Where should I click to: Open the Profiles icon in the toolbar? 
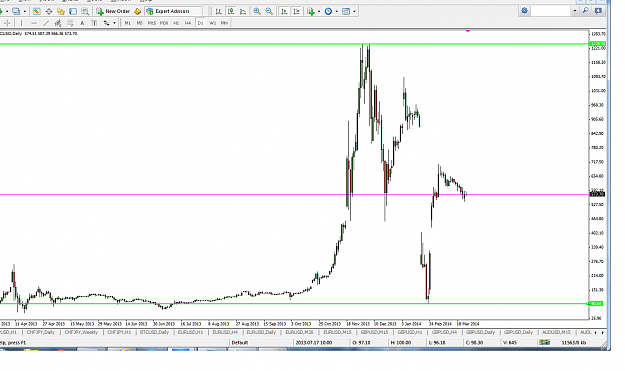[x=16, y=11]
